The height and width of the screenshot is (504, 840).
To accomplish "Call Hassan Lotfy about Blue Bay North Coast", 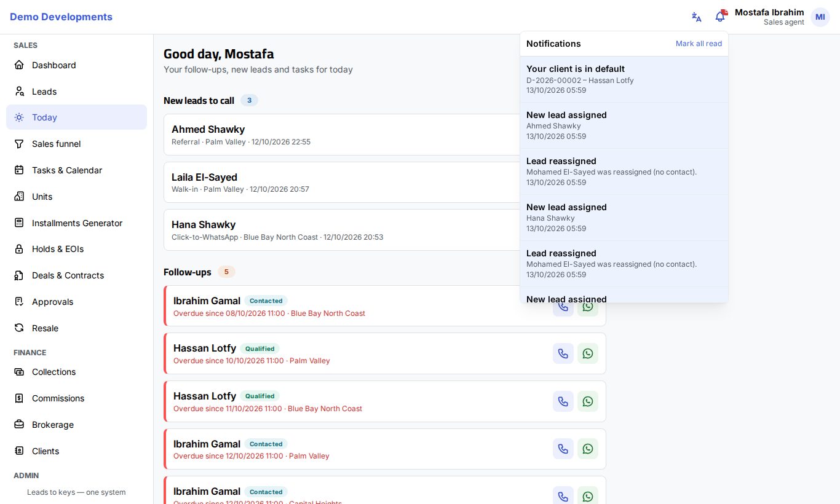I will pos(563,401).
